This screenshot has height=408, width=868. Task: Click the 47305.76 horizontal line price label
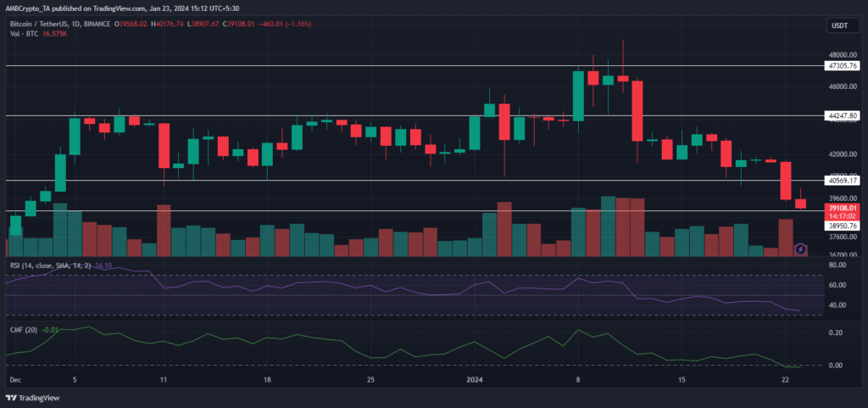pyautogui.click(x=843, y=65)
